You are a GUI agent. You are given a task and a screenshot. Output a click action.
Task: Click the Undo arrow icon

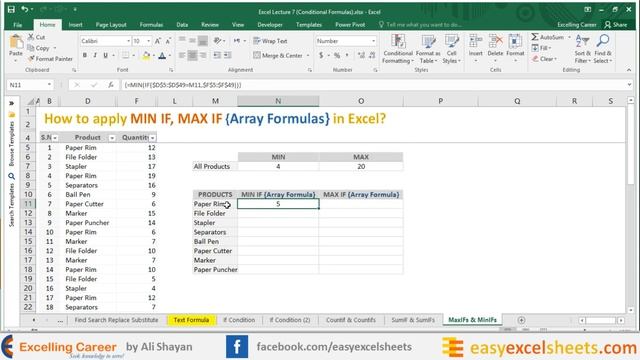pyautogui.click(x=25, y=9)
